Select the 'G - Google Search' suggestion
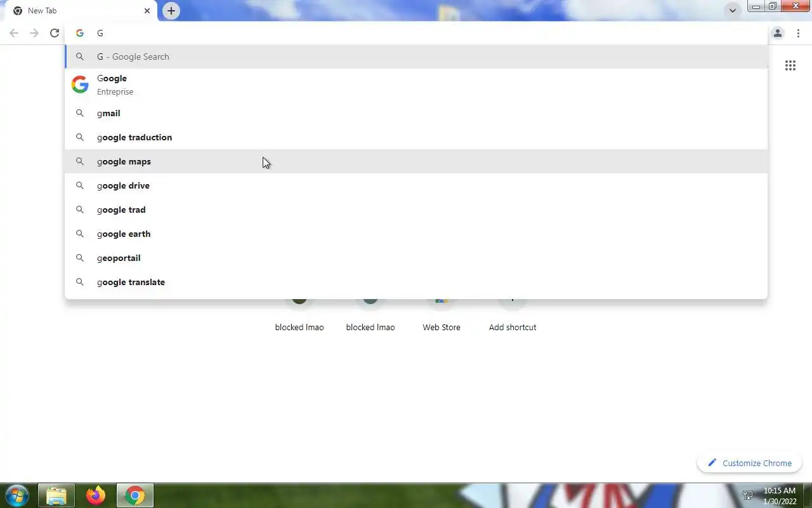The height and width of the screenshot is (508, 812). (416, 57)
